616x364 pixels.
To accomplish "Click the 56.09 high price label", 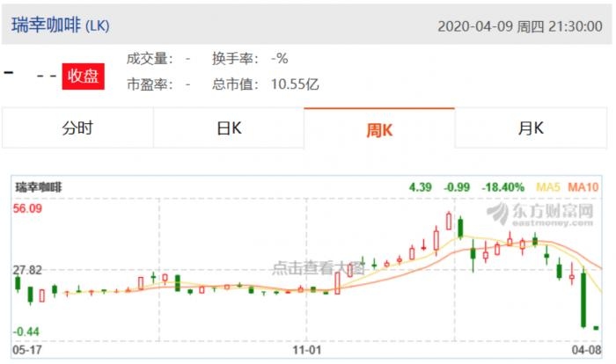I will pyautogui.click(x=27, y=208).
